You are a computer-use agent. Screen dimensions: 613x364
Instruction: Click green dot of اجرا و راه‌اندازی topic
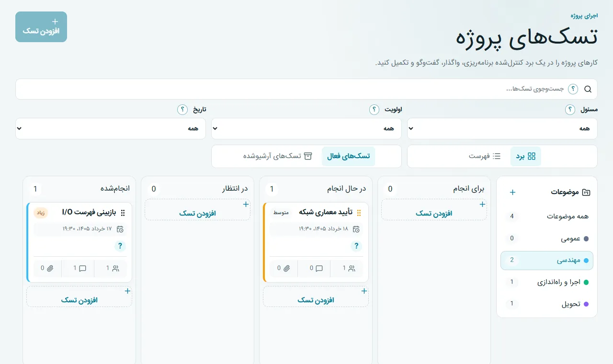point(586,282)
